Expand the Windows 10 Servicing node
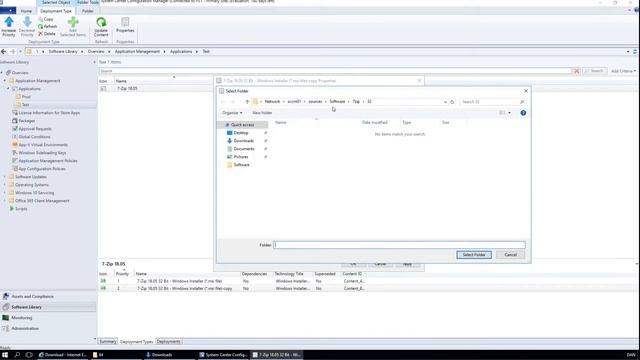The height and width of the screenshot is (360, 640). [x=5, y=193]
